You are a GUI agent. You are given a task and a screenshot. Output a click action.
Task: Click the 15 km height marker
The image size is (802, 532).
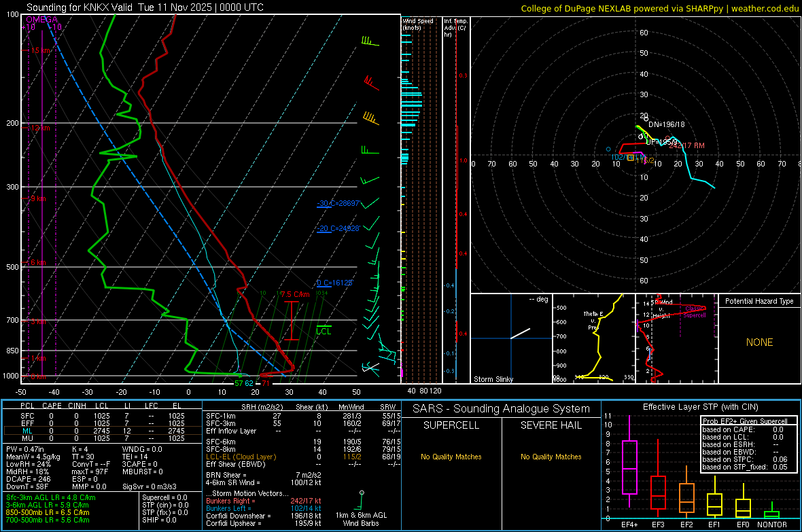click(40, 51)
